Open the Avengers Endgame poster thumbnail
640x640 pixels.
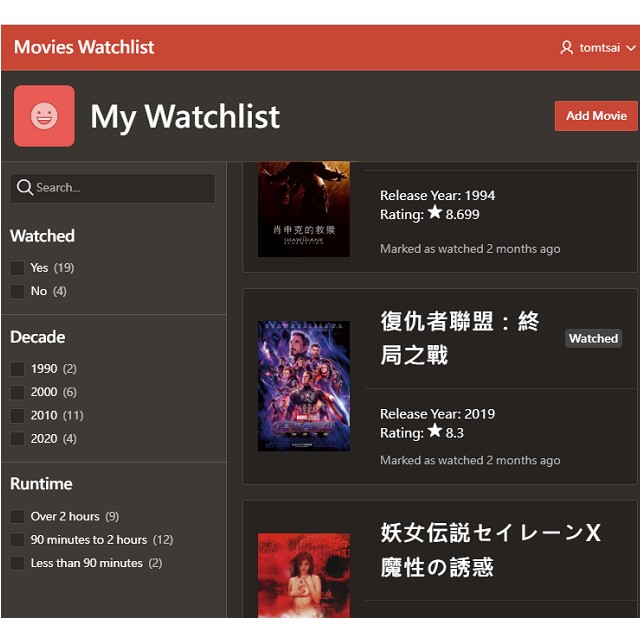304,386
